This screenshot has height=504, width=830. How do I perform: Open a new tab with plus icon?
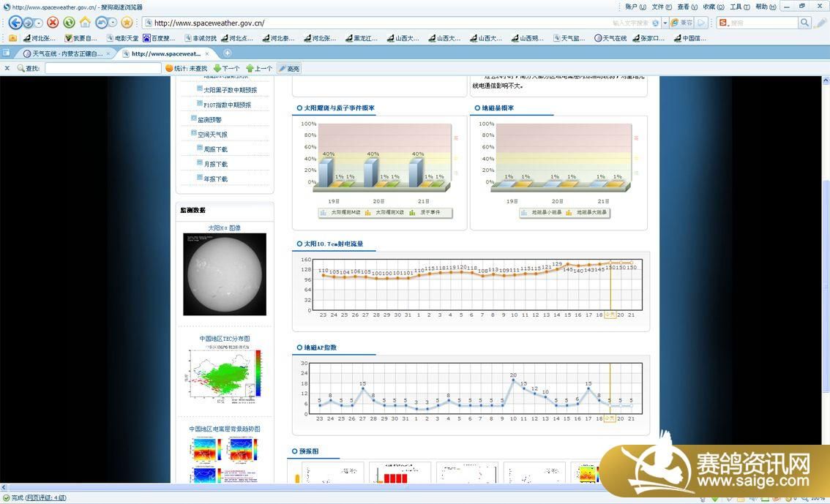(x=228, y=53)
